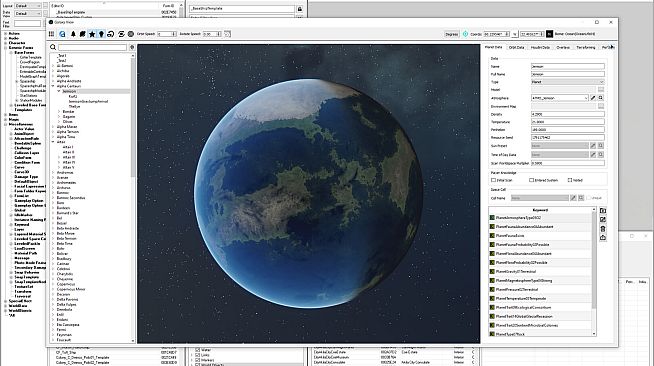The image size is (654, 366).
Task: Click the percent button between coordinate fields
Action: coord(515,34)
